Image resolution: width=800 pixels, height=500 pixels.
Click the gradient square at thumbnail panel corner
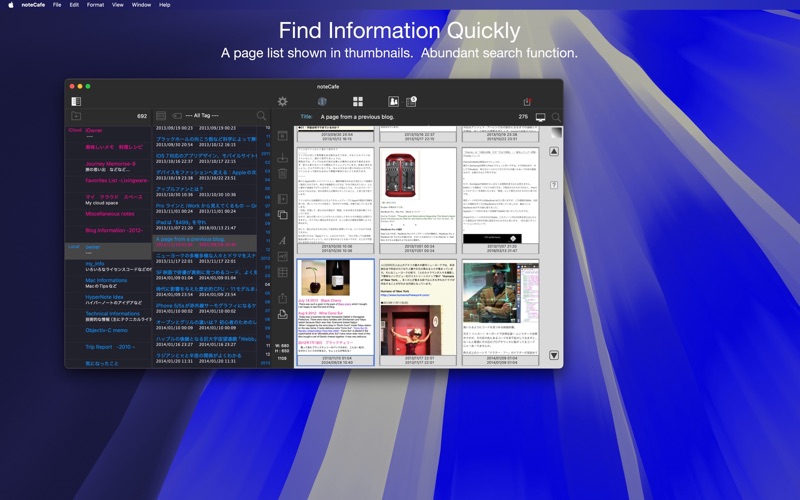(x=556, y=133)
